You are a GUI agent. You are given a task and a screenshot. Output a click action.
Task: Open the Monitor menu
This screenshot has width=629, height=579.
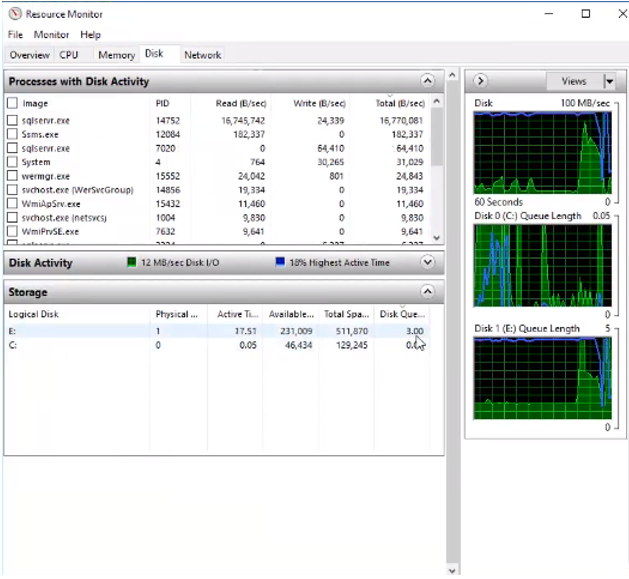pos(52,35)
